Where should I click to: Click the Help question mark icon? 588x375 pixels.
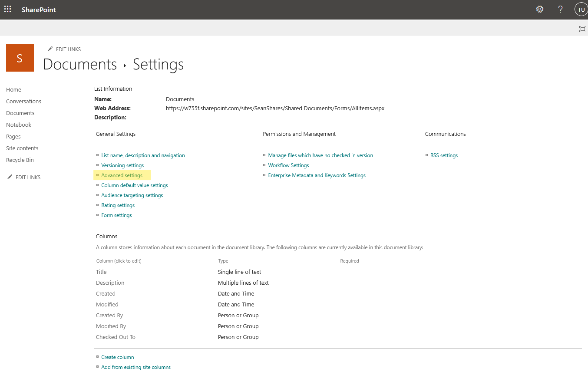560,9
